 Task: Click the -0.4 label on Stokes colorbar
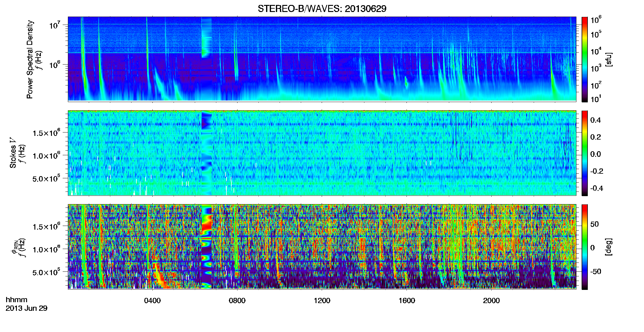[597, 188]
